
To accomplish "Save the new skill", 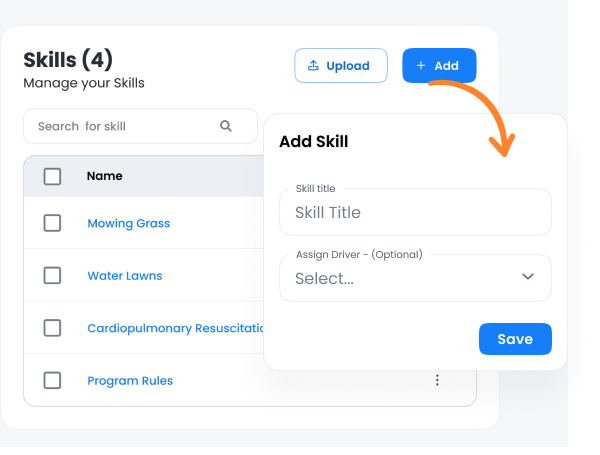I will (515, 339).
